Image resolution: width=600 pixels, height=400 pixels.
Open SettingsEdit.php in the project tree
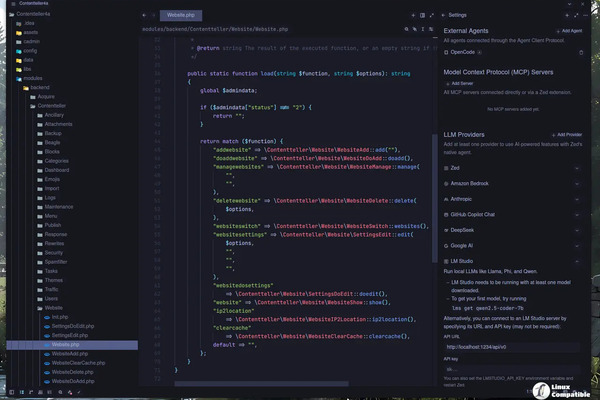[70, 335]
